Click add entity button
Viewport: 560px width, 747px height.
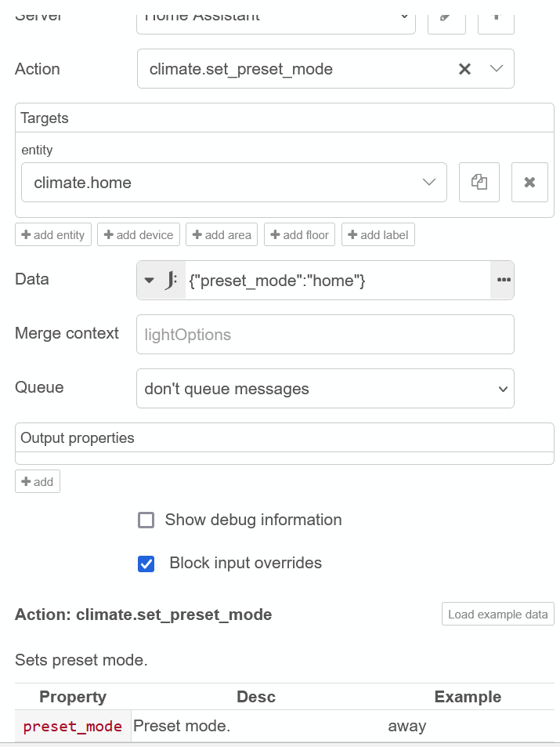(x=53, y=234)
